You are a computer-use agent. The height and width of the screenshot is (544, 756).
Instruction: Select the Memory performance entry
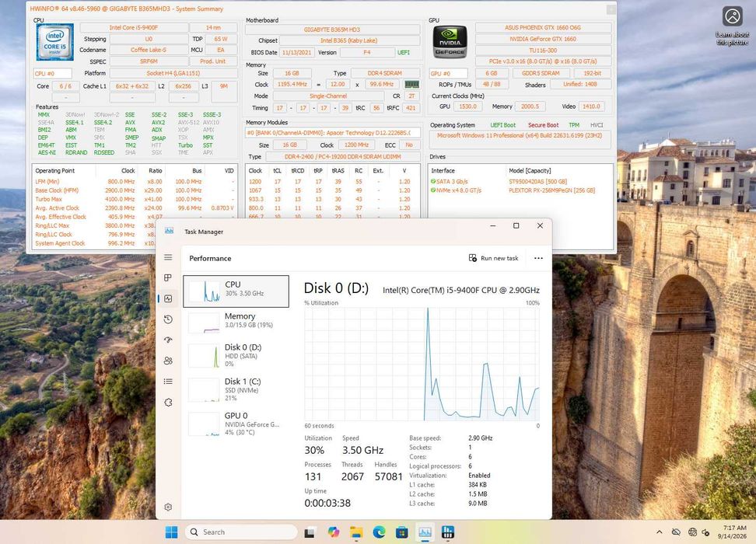pyautogui.click(x=236, y=323)
